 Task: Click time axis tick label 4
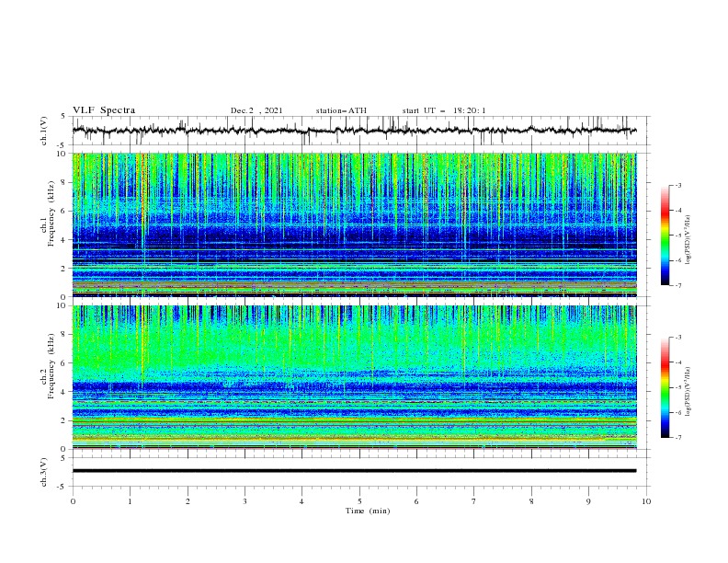(301, 501)
